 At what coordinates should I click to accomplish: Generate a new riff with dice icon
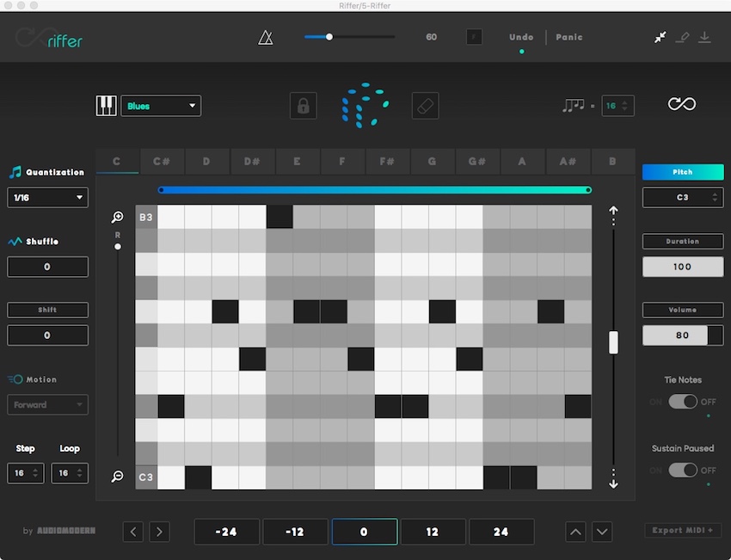[x=365, y=105]
